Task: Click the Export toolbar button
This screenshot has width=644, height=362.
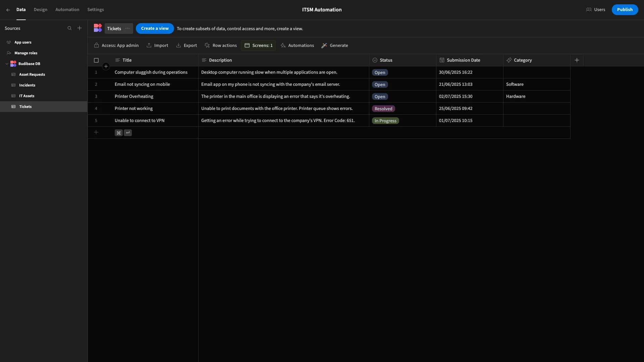Action: tap(186, 46)
